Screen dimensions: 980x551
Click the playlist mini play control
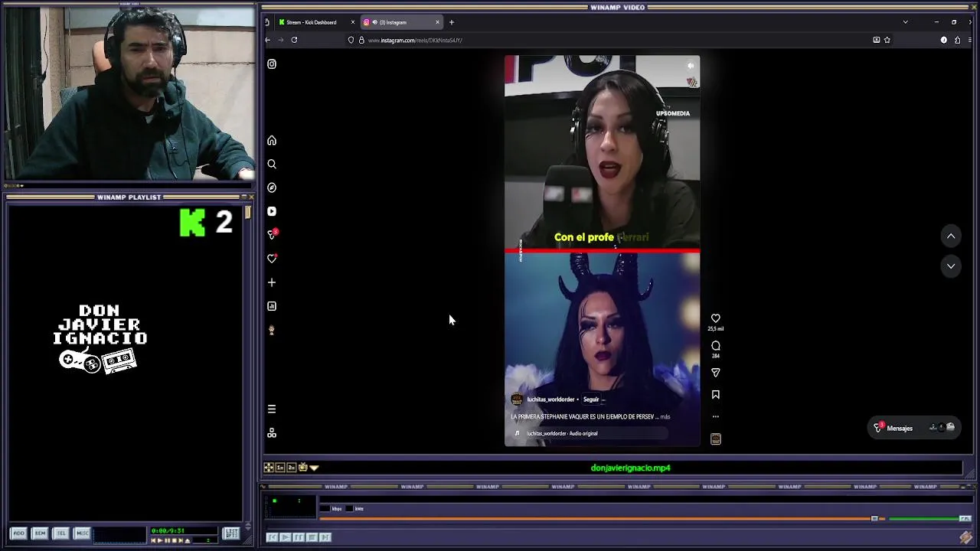click(160, 540)
